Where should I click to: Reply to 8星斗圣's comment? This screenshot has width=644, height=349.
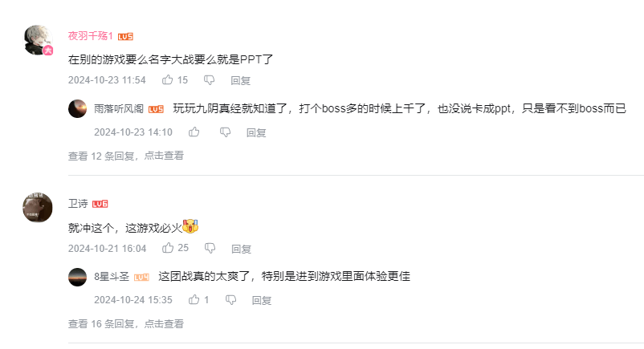tap(262, 300)
